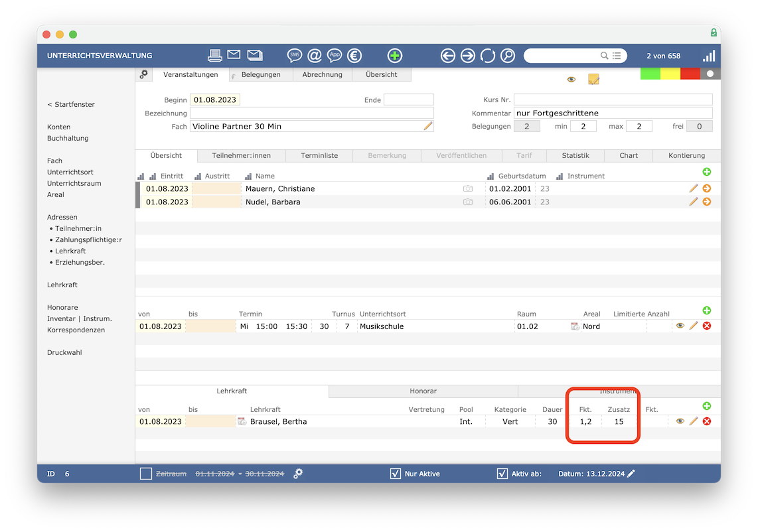This screenshot has width=758, height=532.
Task: Open Buchhaltung in sidebar
Action: [x=68, y=138]
